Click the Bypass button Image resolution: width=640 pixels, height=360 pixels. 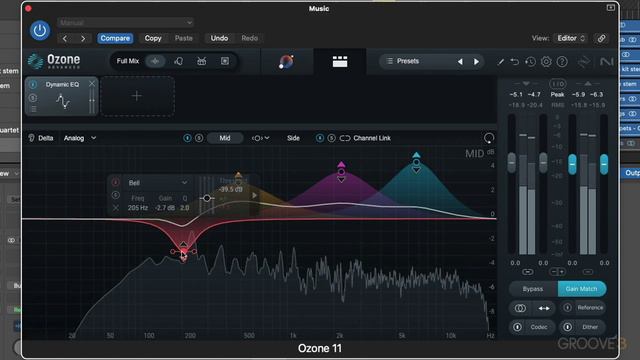point(533,289)
